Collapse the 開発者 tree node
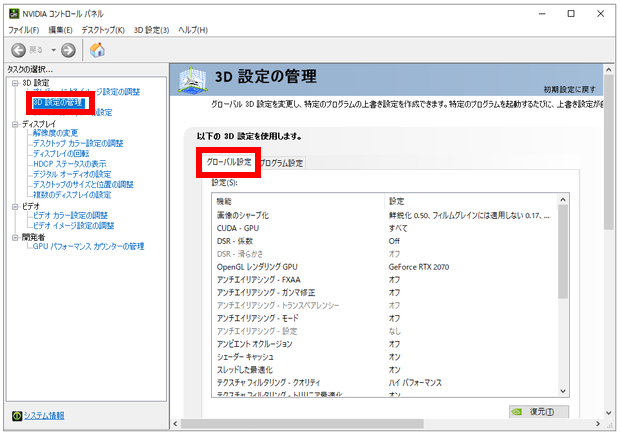620x435 pixels. pos(15,237)
